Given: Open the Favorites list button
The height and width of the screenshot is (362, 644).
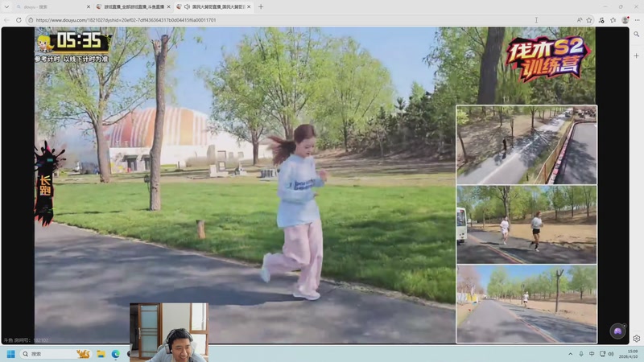Looking at the screenshot, I should [x=613, y=19].
